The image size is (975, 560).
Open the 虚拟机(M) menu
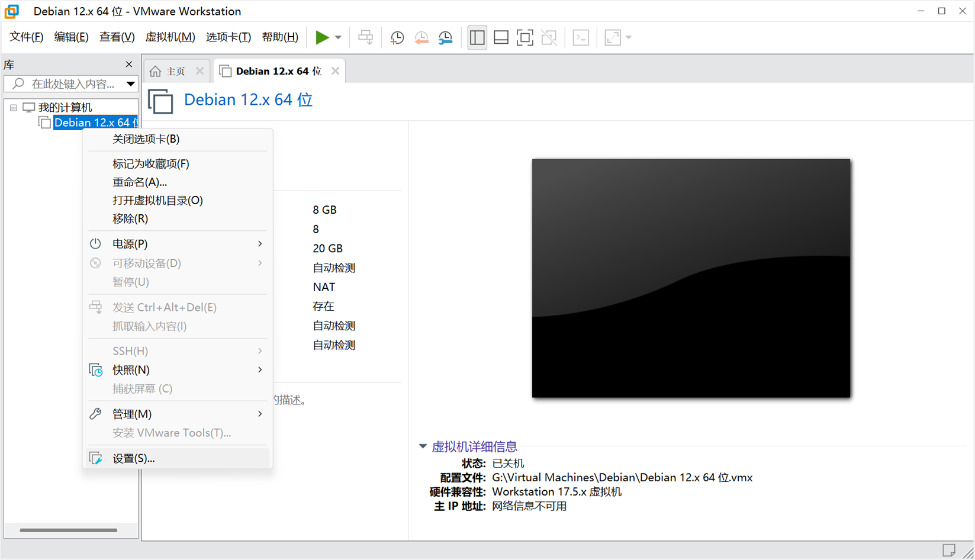(x=170, y=37)
